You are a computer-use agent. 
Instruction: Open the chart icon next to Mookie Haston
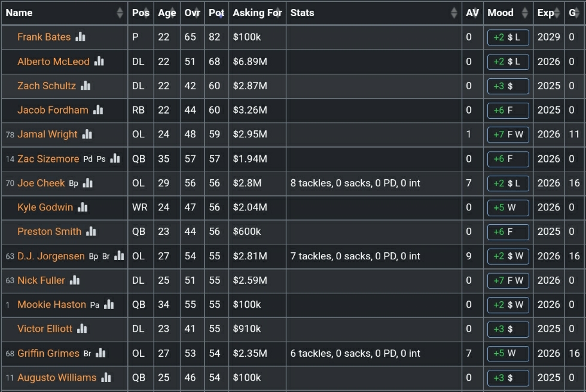pos(109,305)
